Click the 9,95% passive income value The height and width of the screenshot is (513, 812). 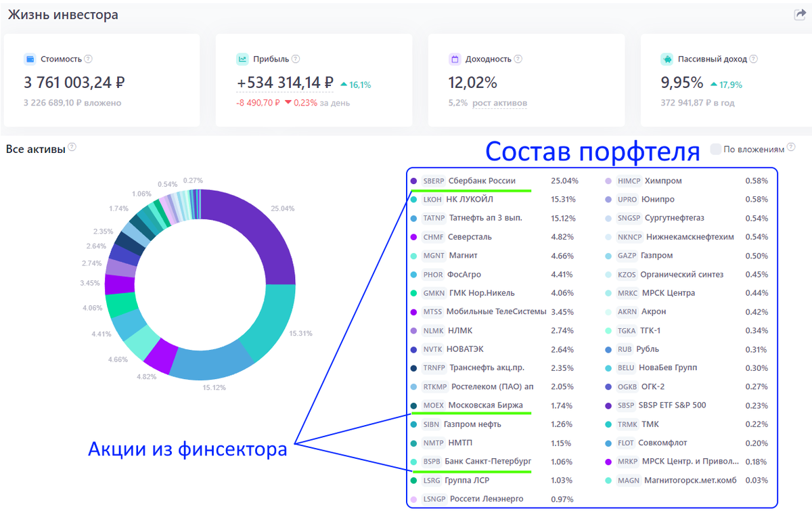point(683,83)
